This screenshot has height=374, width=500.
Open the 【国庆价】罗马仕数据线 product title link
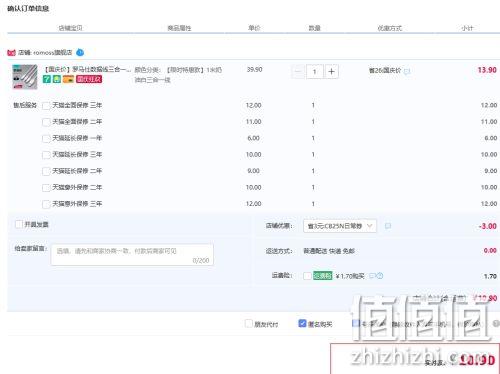click(x=87, y=70)
